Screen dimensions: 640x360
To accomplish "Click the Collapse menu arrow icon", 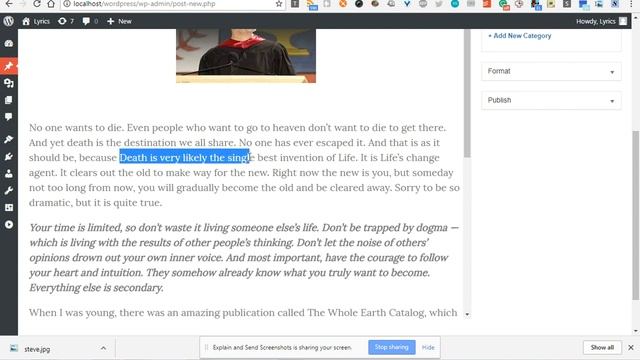I will (9, 224).
